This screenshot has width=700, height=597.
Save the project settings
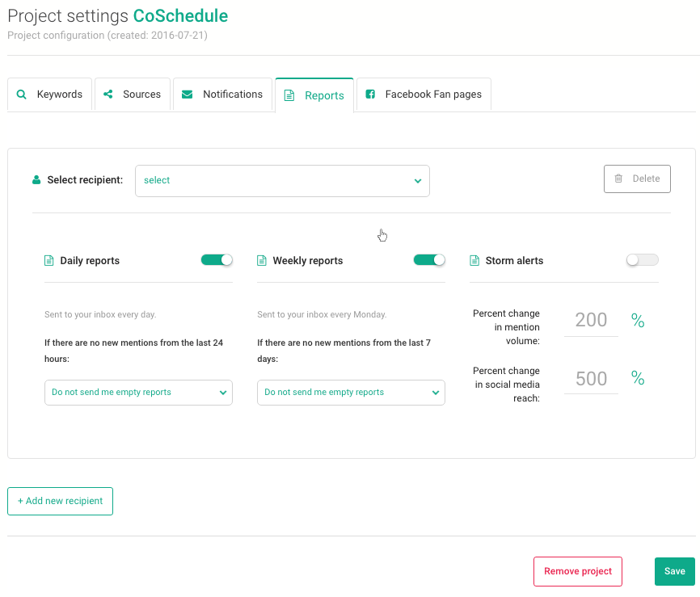675,571
